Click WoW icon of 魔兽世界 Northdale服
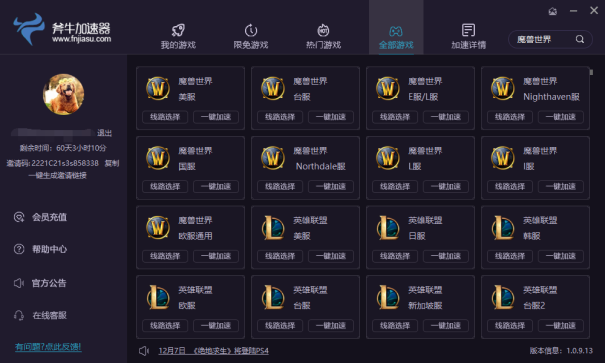This screenshot has height=363, width=605. [x=273, y=158]
